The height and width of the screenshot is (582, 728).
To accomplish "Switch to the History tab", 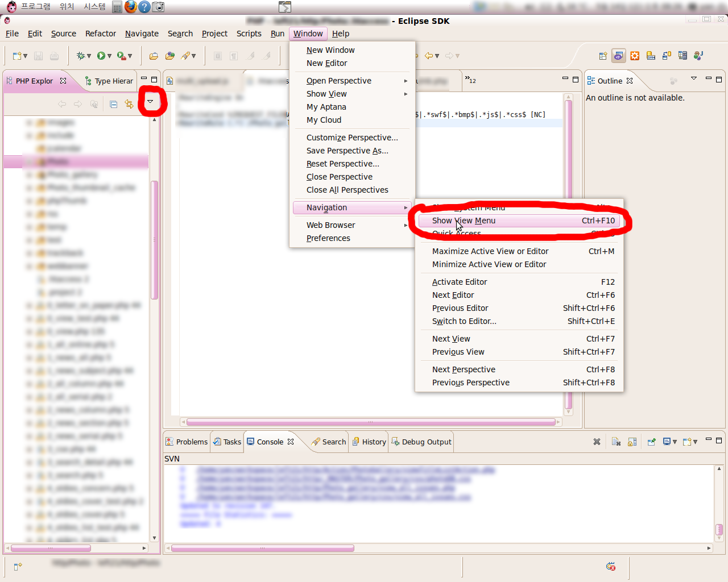I will (x=369, y=442).
